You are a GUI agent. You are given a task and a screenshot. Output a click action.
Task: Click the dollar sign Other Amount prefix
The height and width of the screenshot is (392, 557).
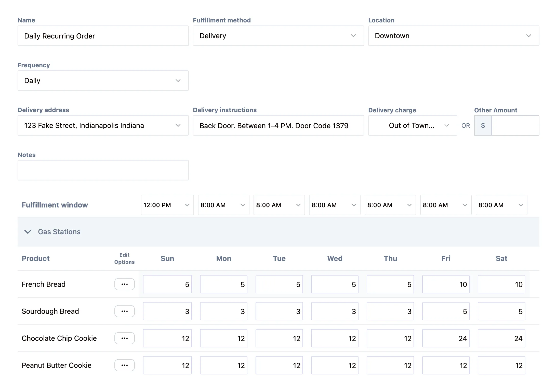click(483, 125)
